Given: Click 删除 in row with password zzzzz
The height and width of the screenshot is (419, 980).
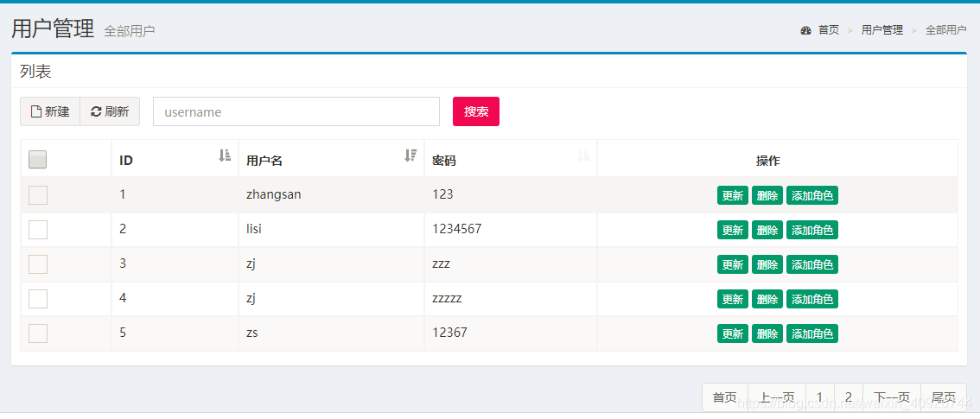Looking at the screenshot, I should pyautogui.click(x=767, y=299).
